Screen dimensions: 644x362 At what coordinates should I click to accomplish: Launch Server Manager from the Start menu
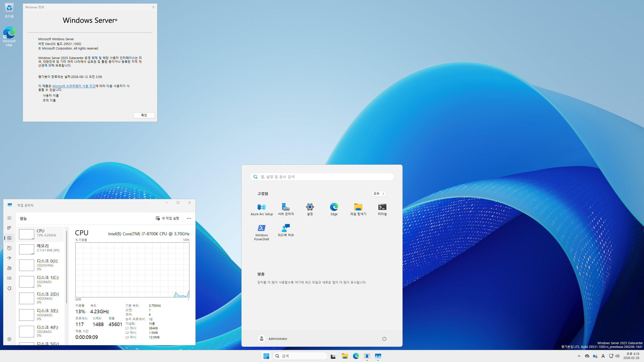286,209
